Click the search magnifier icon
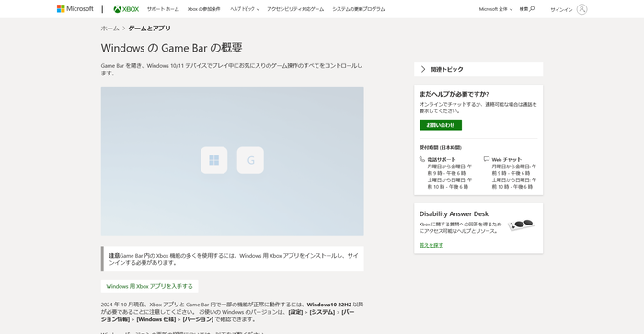This screenshot has height=334, width=644. point(532,8)
